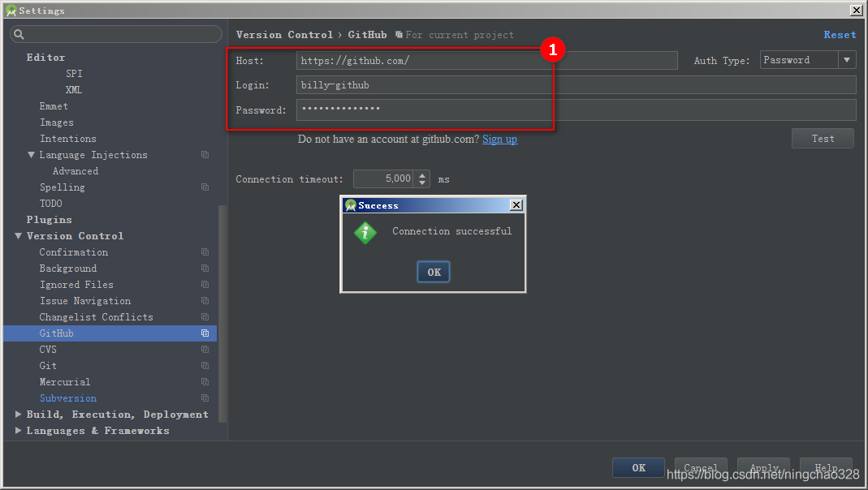Select Ignored Files under Version Control
Image resolution: width=868 pixels, height=490 pixels.
[76, 285]
